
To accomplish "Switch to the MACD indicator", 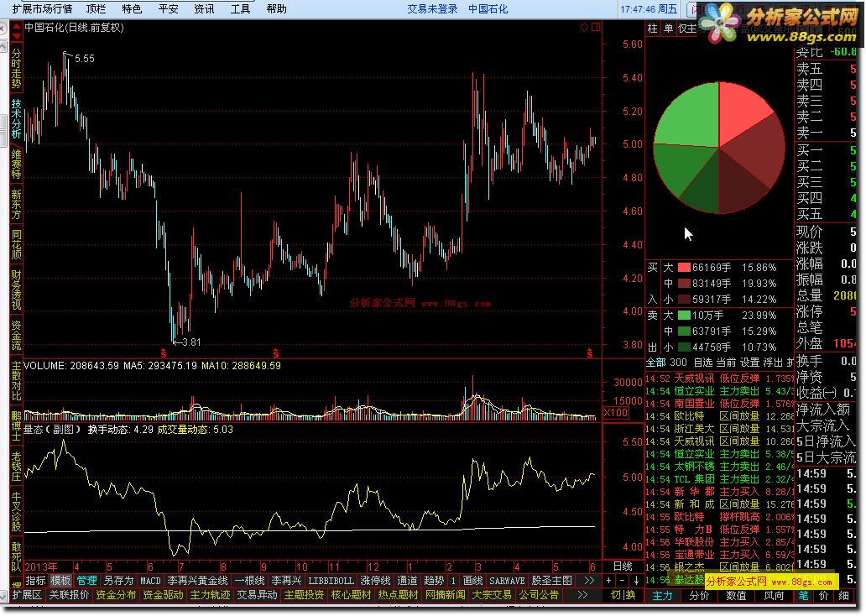I will click(x=150, y=581).
